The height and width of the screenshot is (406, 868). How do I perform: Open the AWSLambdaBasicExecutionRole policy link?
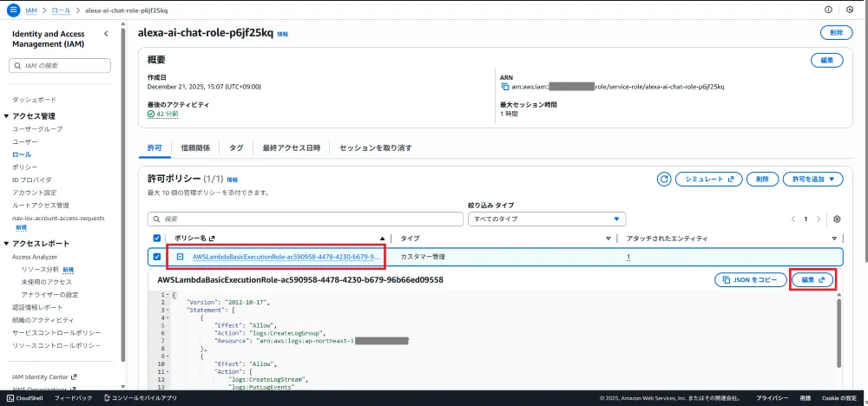tap(286, 257)
